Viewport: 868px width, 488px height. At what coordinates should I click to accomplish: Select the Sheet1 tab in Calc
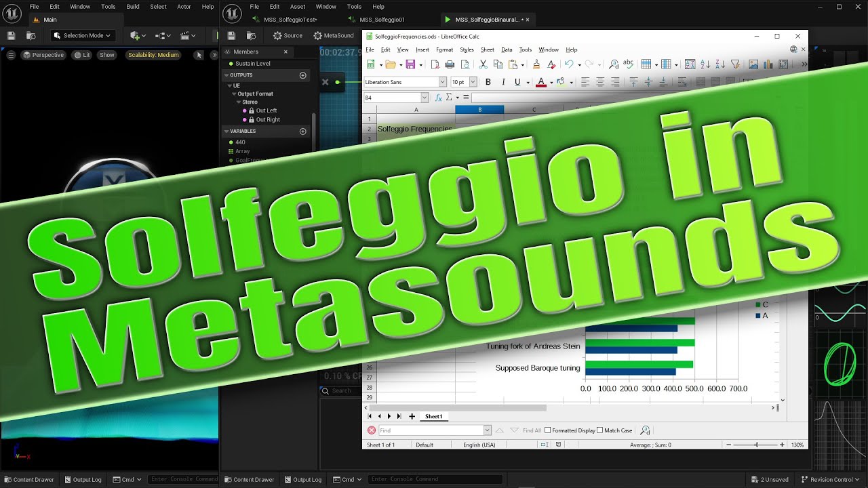pos(433,416)
